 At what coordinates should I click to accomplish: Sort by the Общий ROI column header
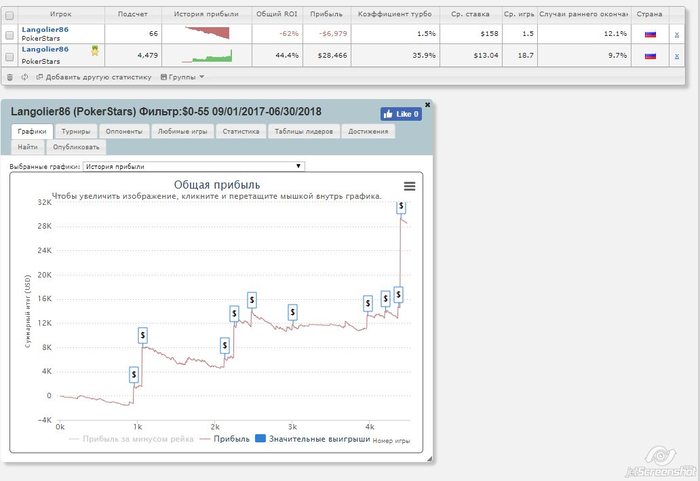277,14
